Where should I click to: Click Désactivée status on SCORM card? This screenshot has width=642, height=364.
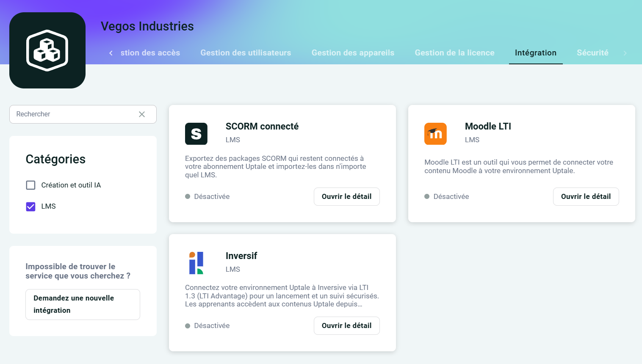pos(208,196)
